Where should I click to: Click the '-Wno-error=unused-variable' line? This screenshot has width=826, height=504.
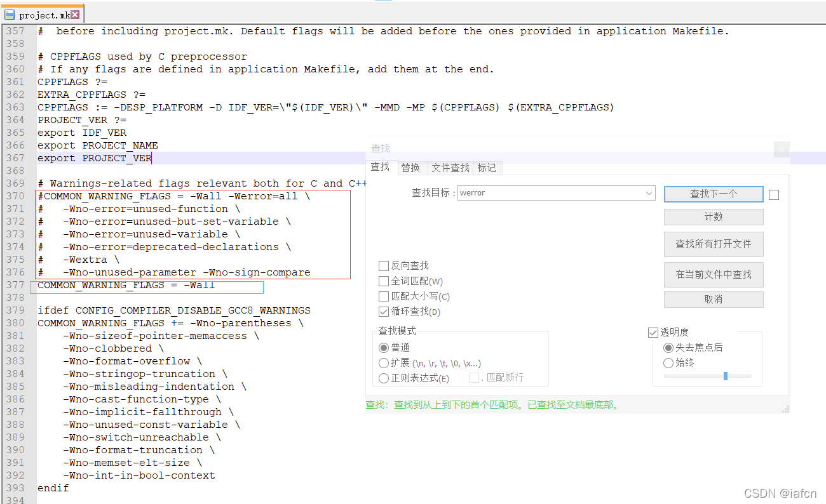pyautogui.click(x=139, y=234)
